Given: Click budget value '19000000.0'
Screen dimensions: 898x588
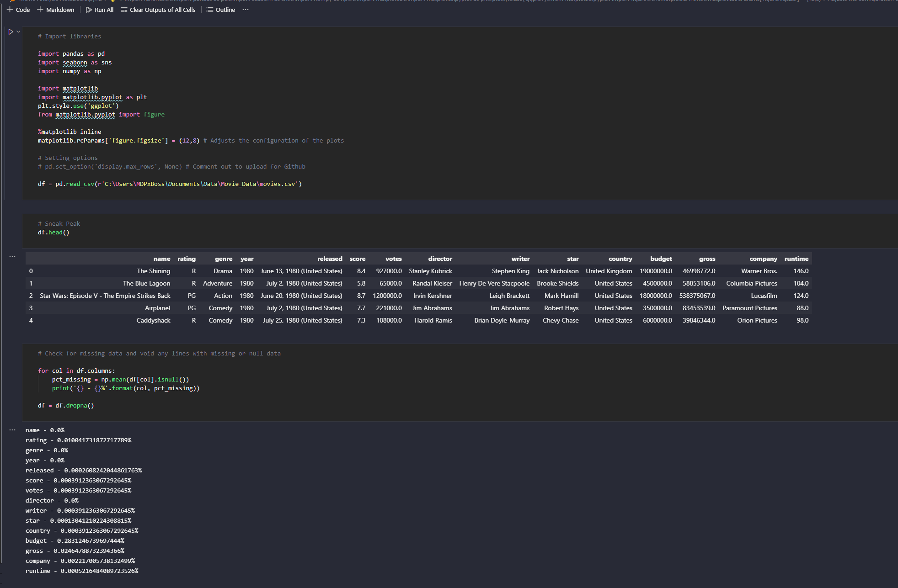Looking at the screenshot, I should click(x=656, y=271).
